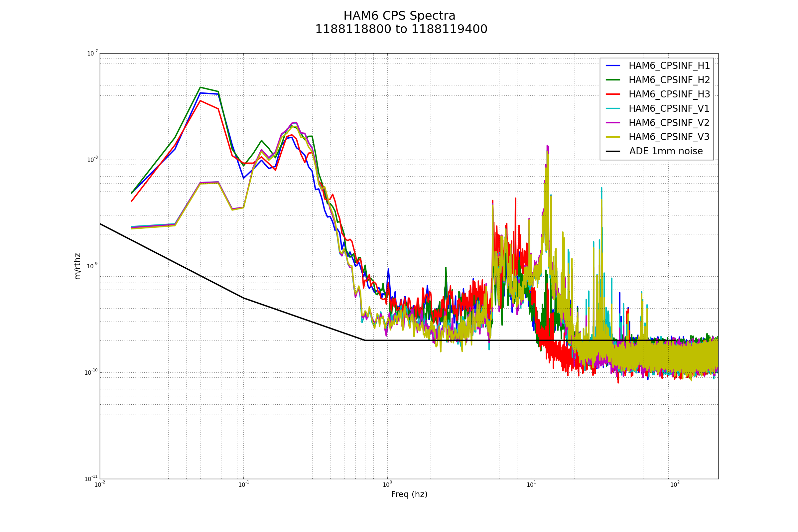This screenshot has height=532, width=798.
Task: Click the magenta V2 legend line swatch
Action: [x=613, y=122]
